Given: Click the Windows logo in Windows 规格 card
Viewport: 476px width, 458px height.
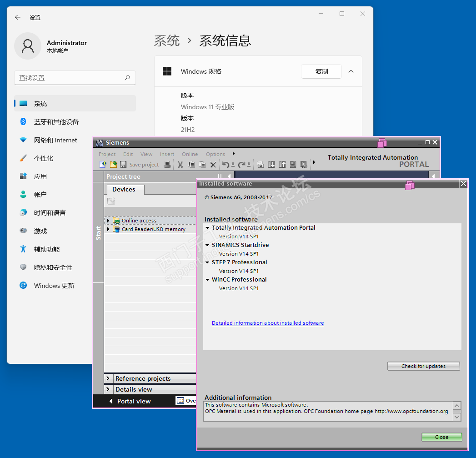Looking at the screenshot, I should 167,71.
